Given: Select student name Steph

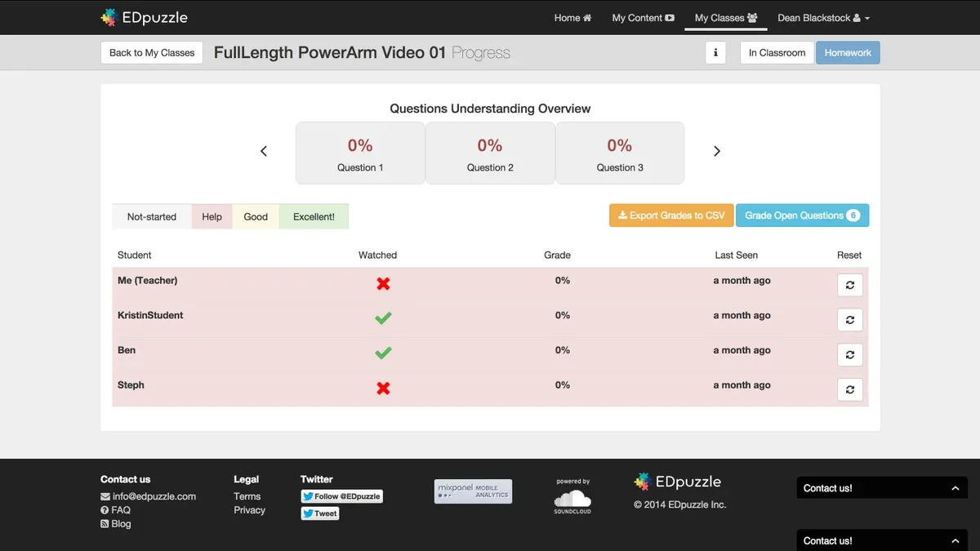Looking at the screenshot, I should (131, 385).
